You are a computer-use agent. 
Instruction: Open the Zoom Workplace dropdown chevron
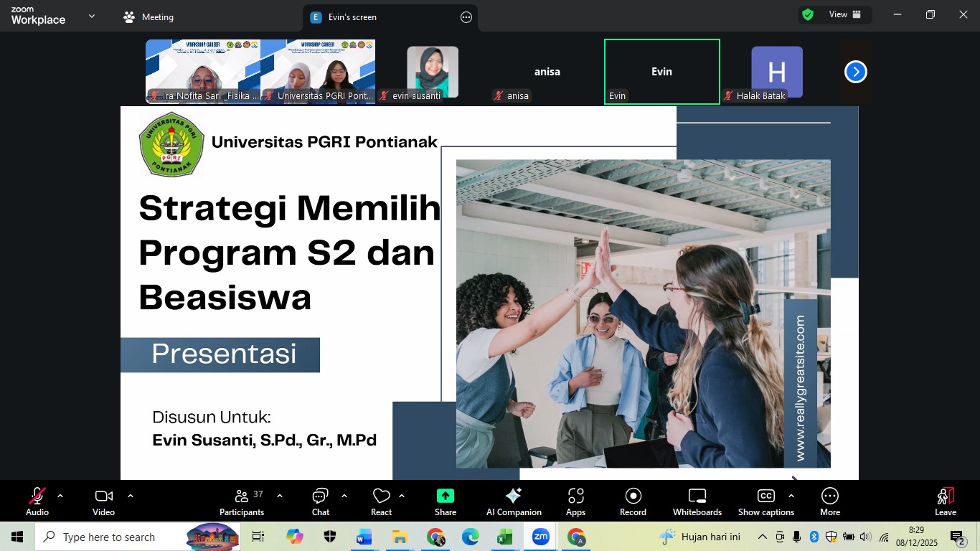click(x=91, y=17)
